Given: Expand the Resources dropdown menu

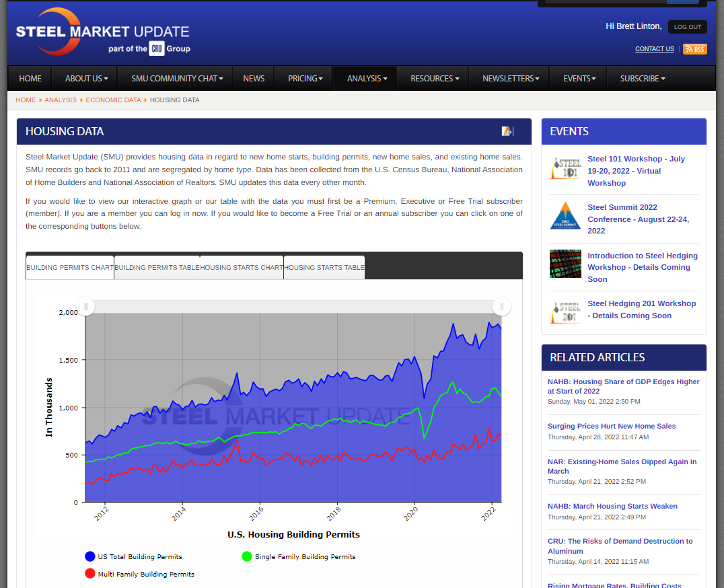Looking at the screenshot, I should tap(435, 79).
